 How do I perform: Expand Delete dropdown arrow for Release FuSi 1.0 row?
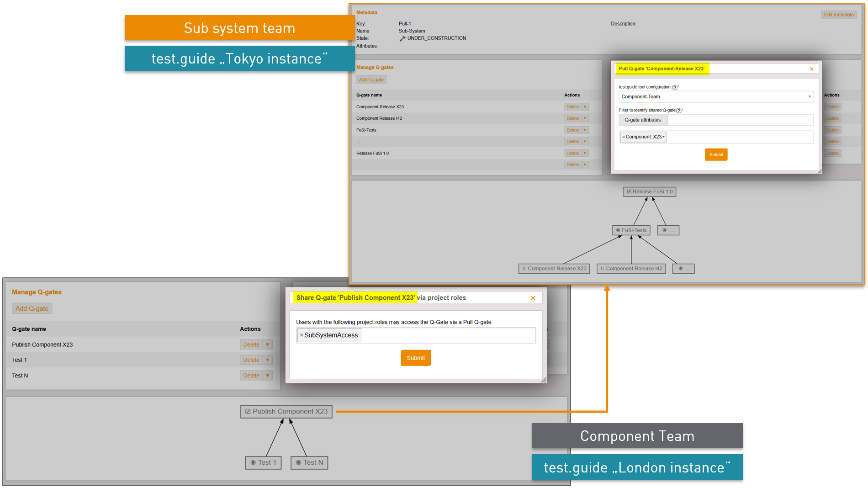(585, 154)
